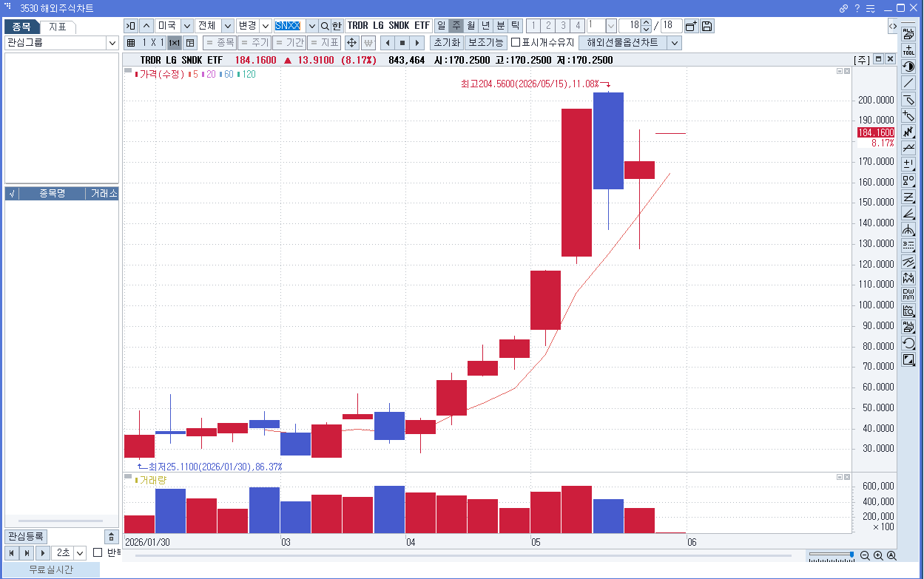The width and height of the screenshot is (924, 579).
Task: Toggle the collapse panel arrow button
Action: [130, 26]
